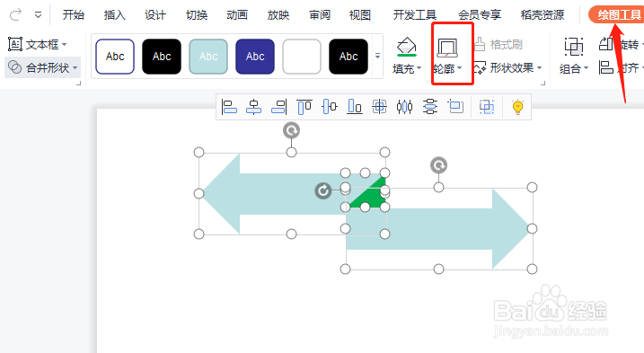
Task: Click the 格式刷 format painter button
Action: pos(498,44)
